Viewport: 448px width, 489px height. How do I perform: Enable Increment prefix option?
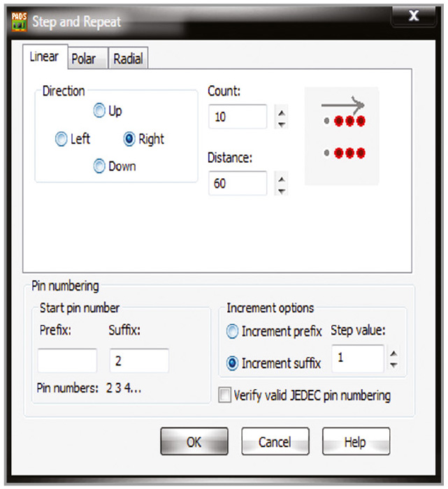(x=233, y=332)
